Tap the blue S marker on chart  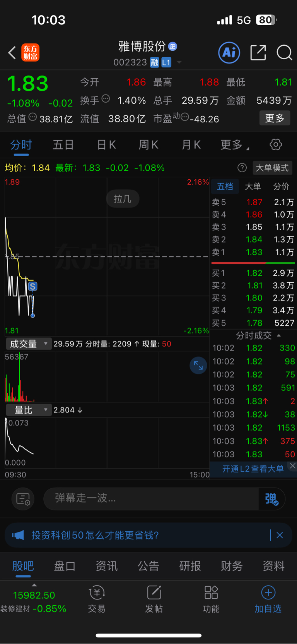point(32,287)
